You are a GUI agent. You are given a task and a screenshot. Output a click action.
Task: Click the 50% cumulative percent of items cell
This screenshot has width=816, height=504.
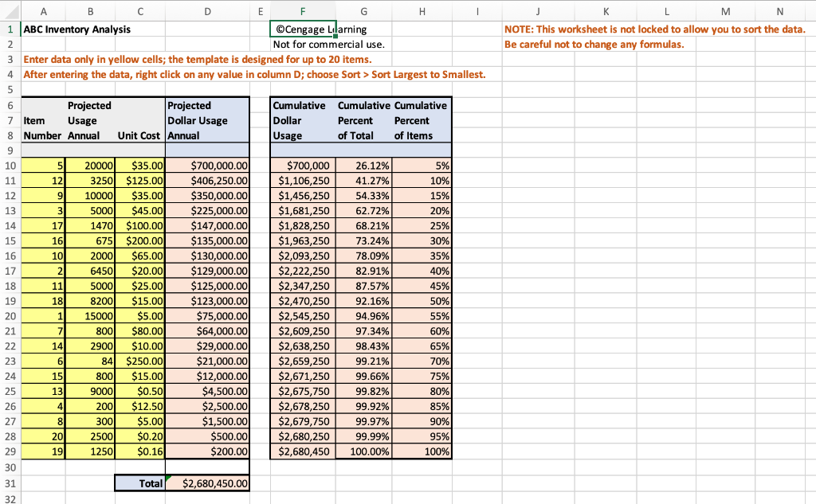422,302
